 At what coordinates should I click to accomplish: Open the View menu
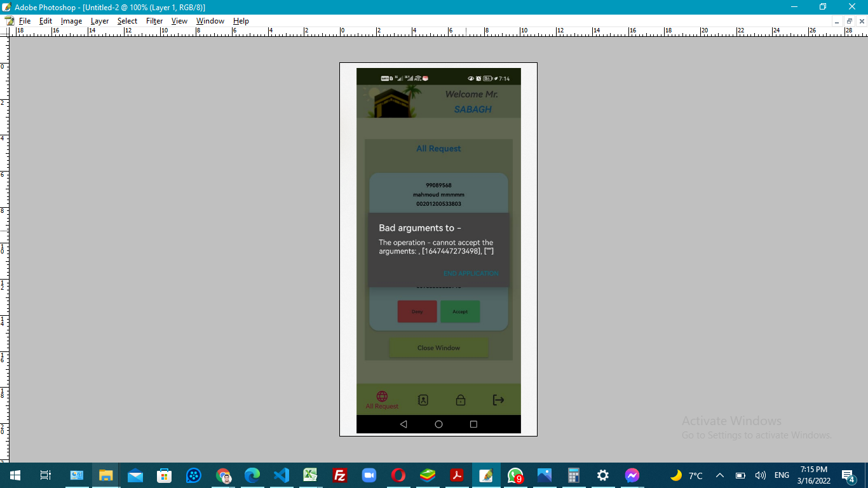coord(180,21)
